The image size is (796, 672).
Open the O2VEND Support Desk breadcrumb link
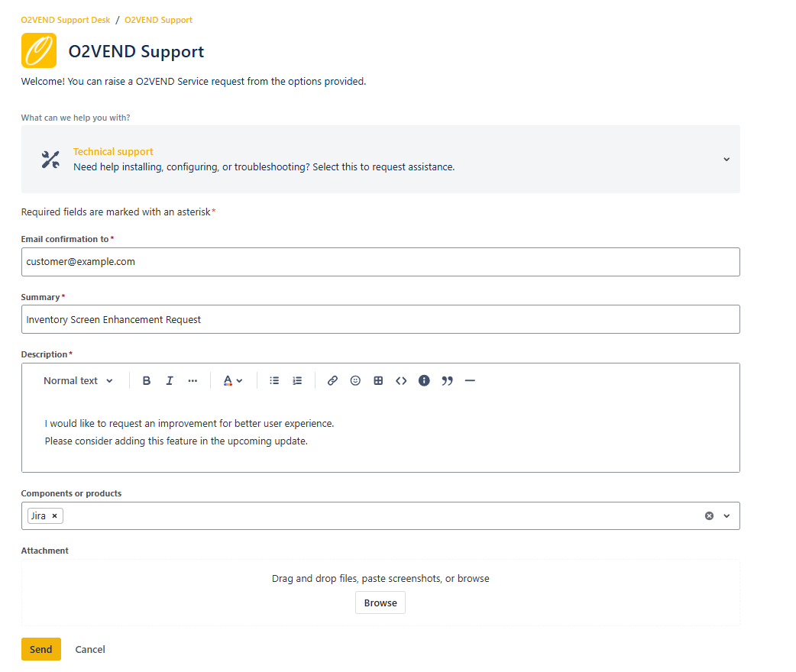pyautogui.click(x=65, y=19)
